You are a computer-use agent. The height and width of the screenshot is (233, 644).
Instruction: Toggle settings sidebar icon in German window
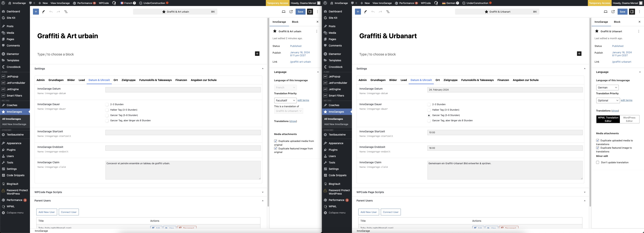632,11
